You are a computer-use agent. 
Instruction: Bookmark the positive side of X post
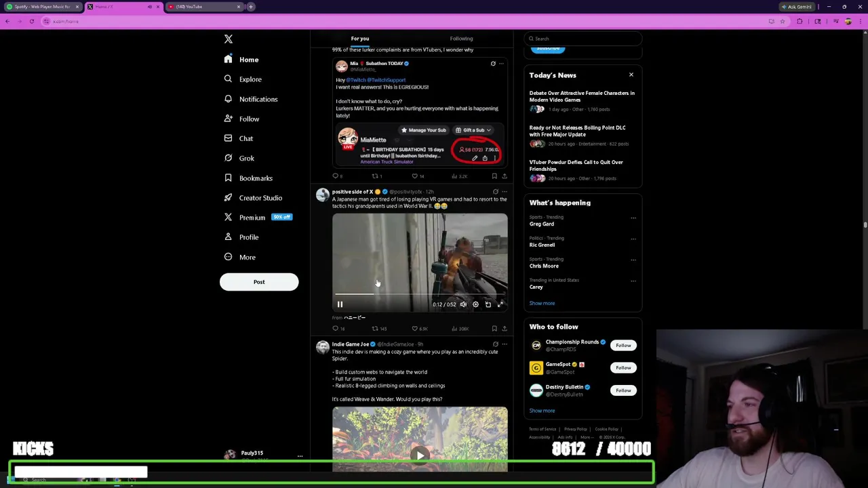pyautogui.click(x=494, y=329)
